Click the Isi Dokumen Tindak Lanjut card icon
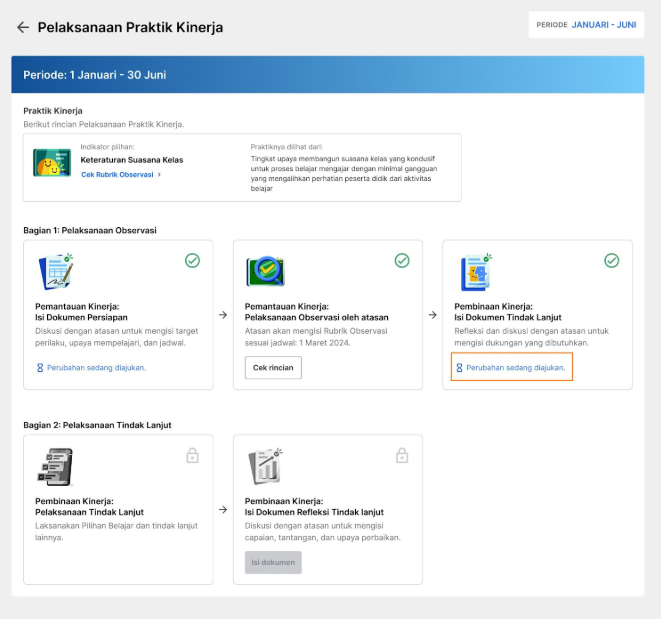This screenshot has height=619, width=661. (x=475, y=273)
